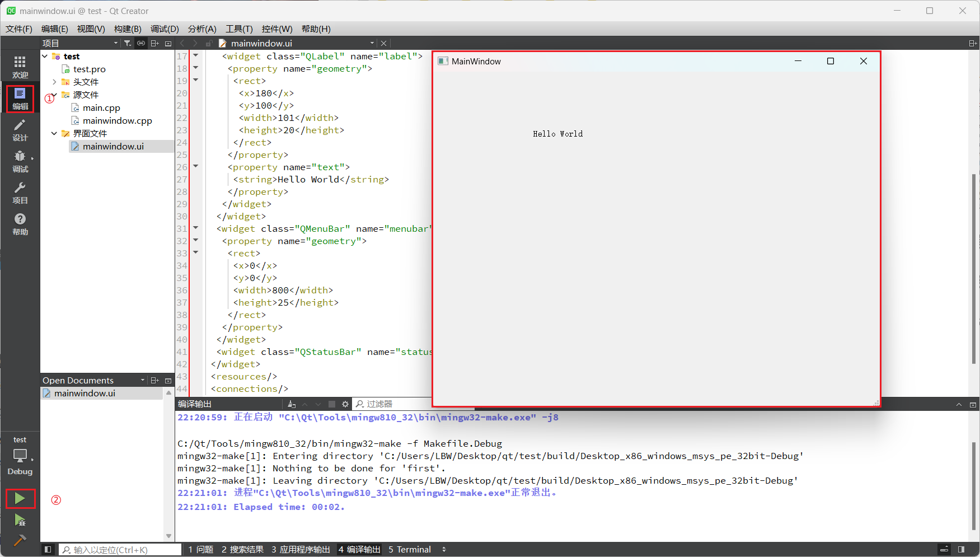Go forward in editor navigation history
The image size is (980, 557).
pos(195,43)
